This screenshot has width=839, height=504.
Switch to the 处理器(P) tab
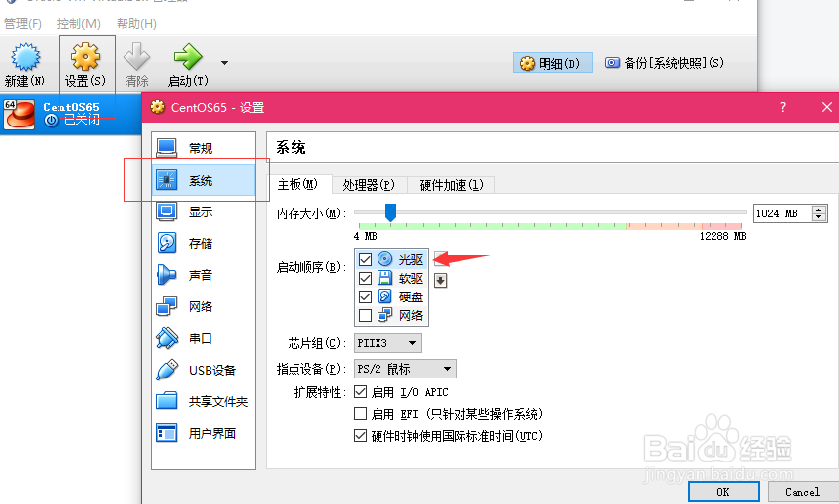[369, 185]
